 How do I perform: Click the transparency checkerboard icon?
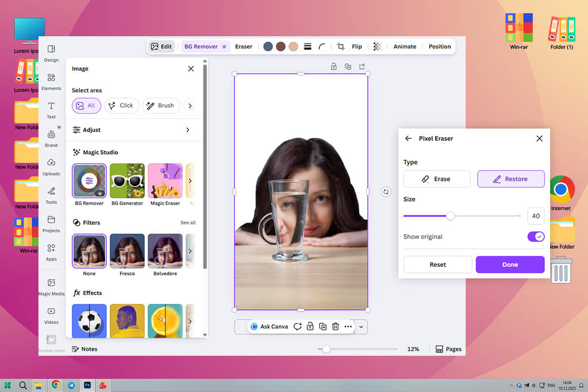point(377,46)
